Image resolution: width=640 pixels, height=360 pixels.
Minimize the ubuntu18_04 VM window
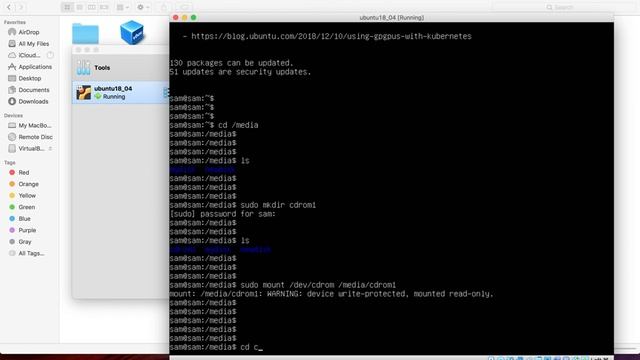click(184, 18)
